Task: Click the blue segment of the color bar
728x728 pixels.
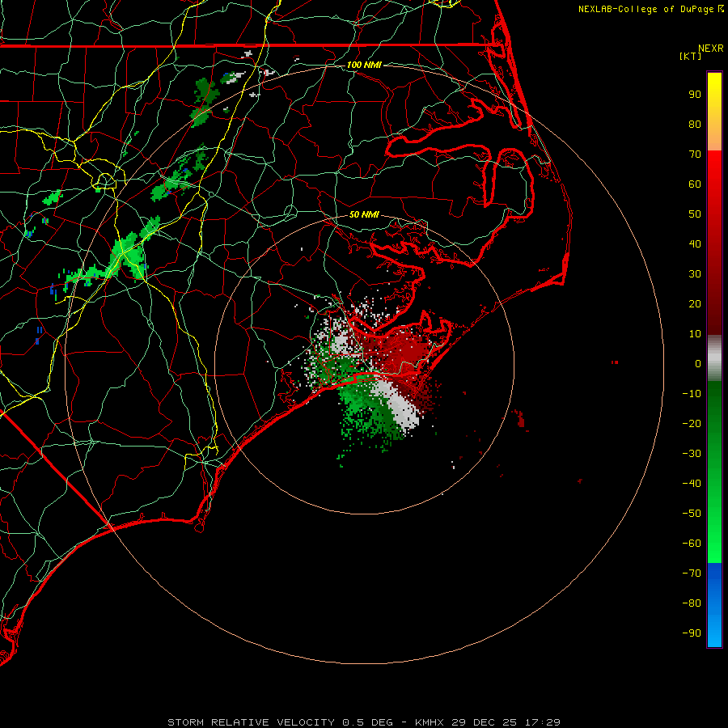Action: (x=714, y=605)
